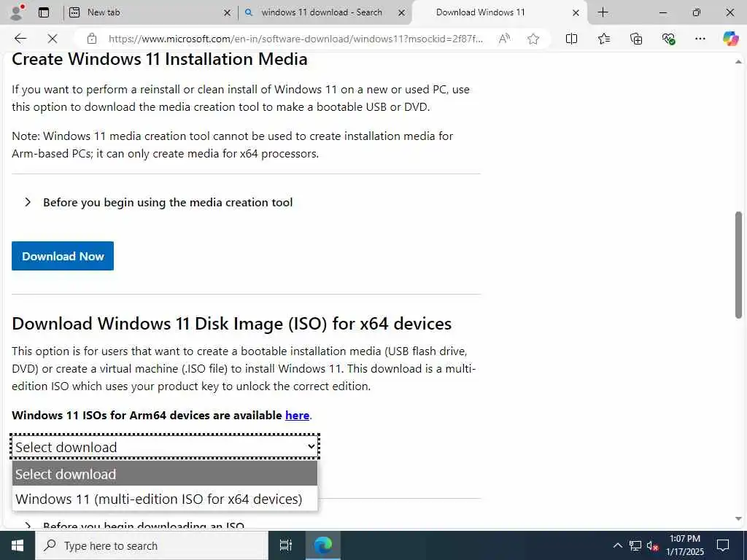747x560 pixels.
Task: Turn on Read aloud
Action: pos(504,39)
